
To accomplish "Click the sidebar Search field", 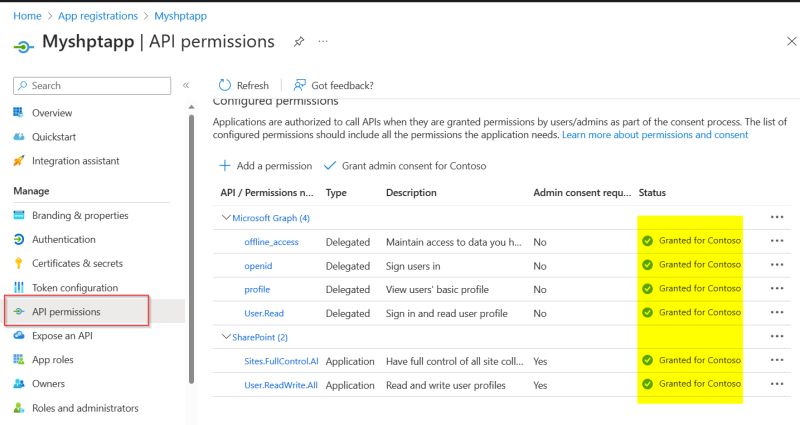I will 92,86.
